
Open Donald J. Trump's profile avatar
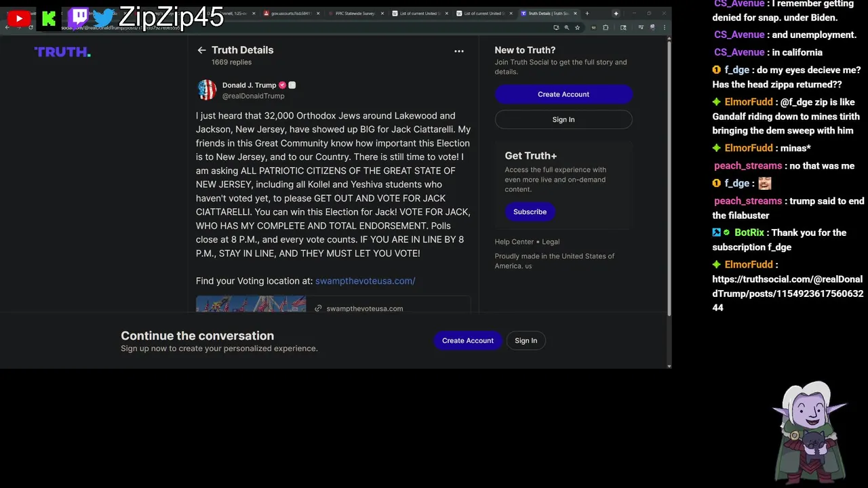click(x=207, y=89)
